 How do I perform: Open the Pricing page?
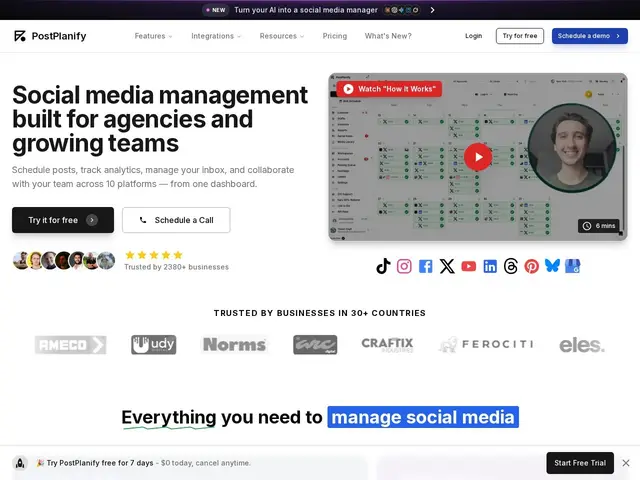tap(335, 36)
